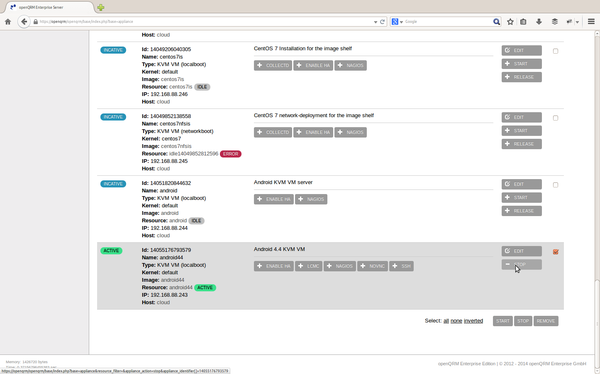
Task: Add Nagios to android appliance
Action: (311, 199)
